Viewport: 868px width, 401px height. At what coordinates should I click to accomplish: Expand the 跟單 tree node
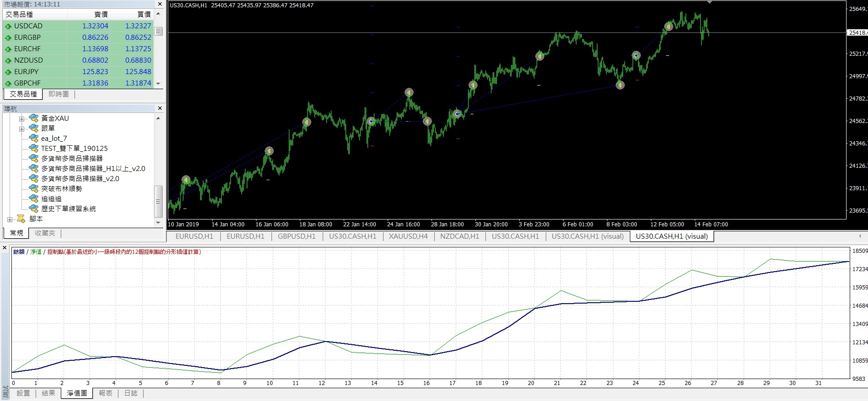click(x=21, y=128)
